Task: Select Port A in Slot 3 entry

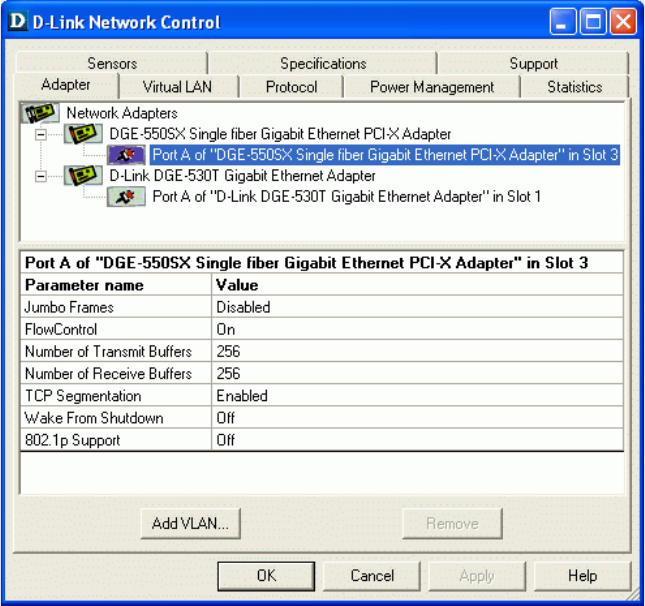Action: 385,155
